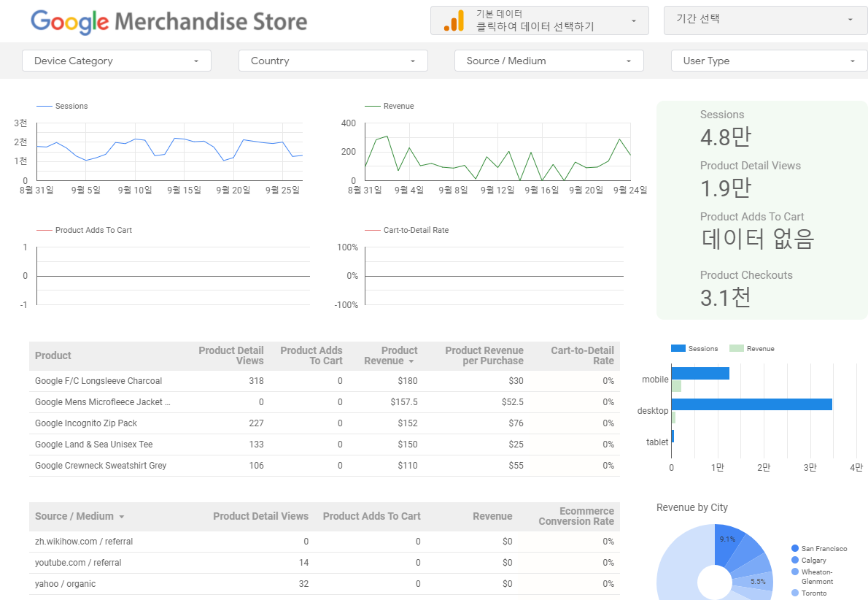Click the $76 revenue per purchase value

coord(516,423)
